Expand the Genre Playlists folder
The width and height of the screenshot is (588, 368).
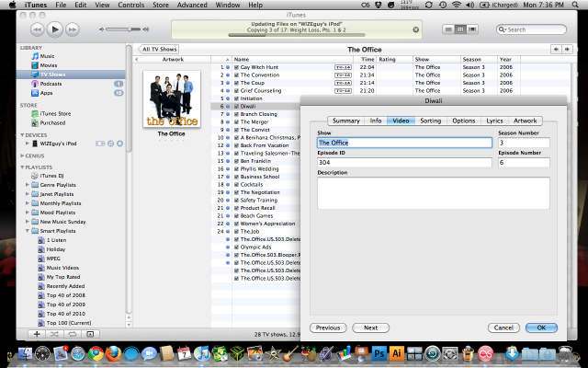pos(27,185)
